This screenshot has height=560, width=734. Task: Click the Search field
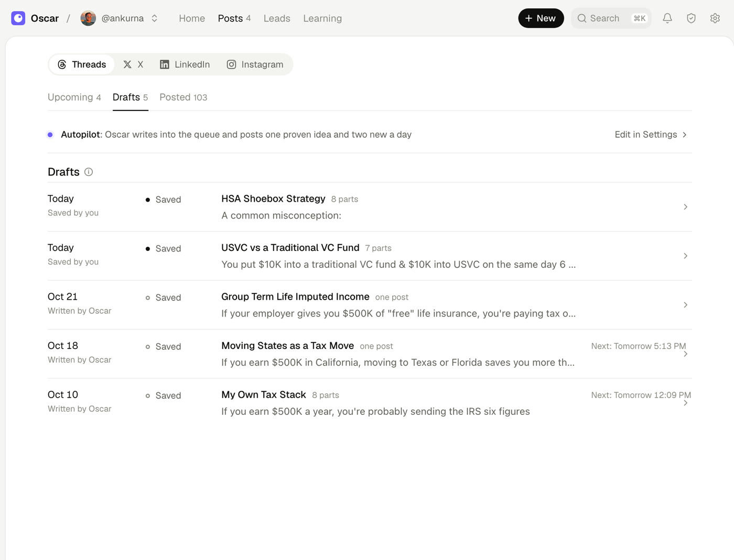click(611, 18)
